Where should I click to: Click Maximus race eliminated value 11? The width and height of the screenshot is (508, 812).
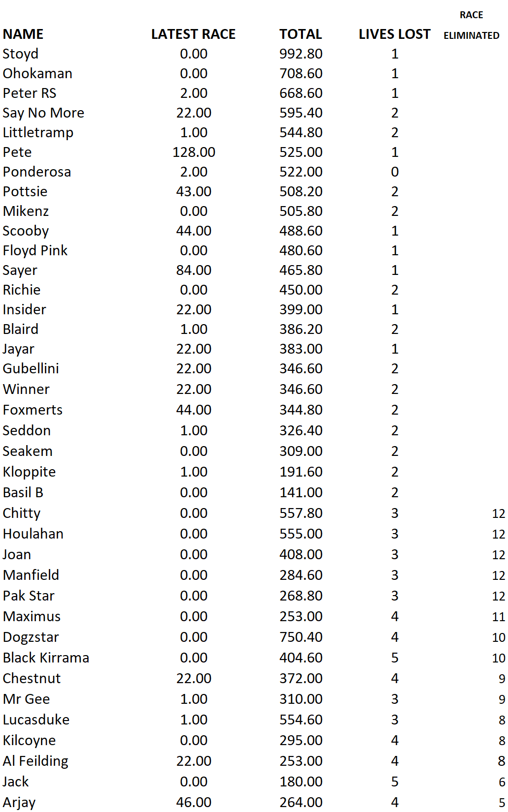[499, 617]
